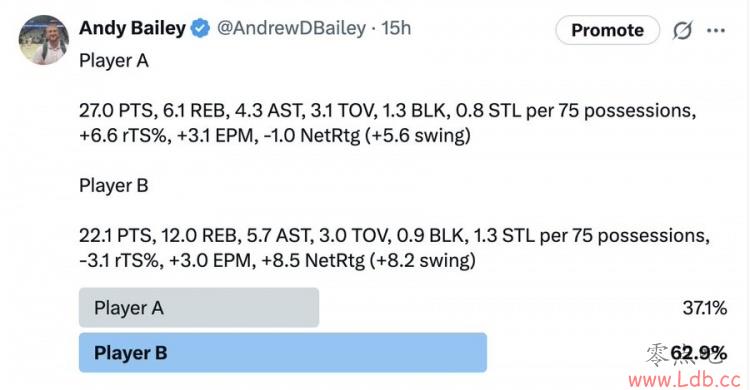Screen dimensions: 750x390
Task: Click the Player B heading text
Action: (x=114, y=186)
